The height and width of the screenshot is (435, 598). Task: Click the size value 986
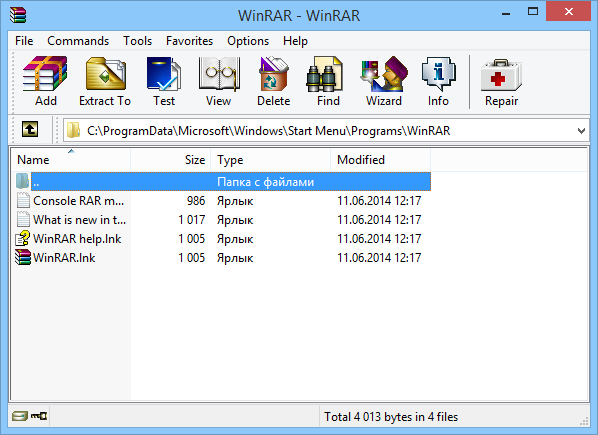coord(196,201)
